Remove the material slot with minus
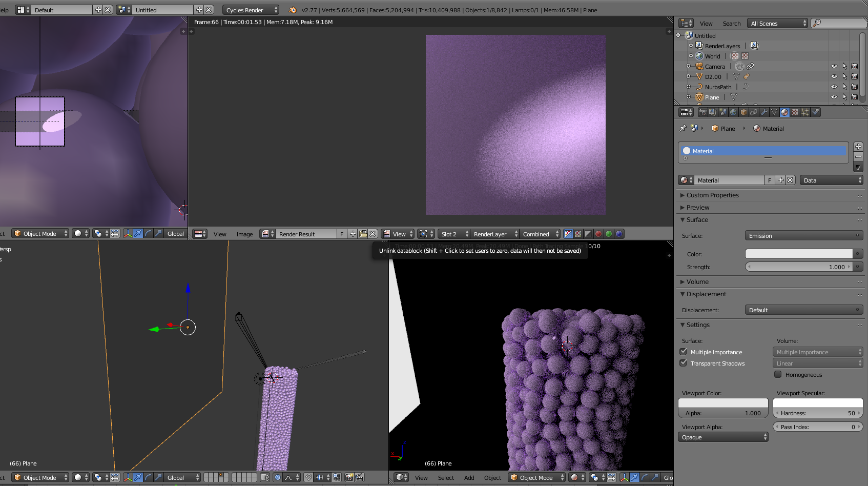The image size is (868, 486). pyautogui.click(x=858, y=157)
